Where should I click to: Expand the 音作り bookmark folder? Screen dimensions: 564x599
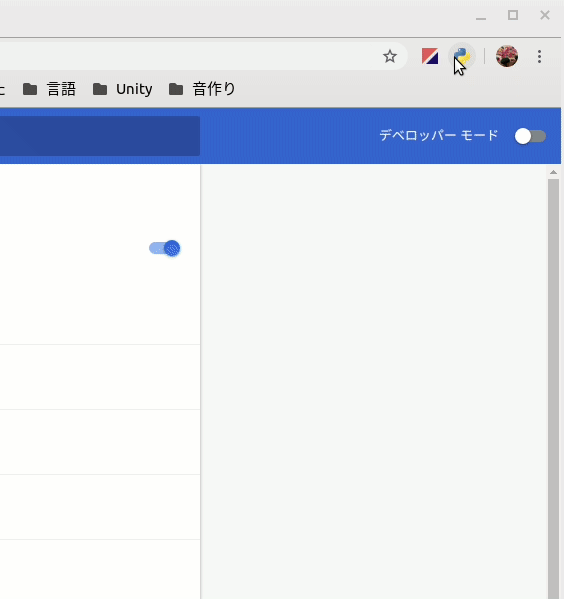point(202,89)
